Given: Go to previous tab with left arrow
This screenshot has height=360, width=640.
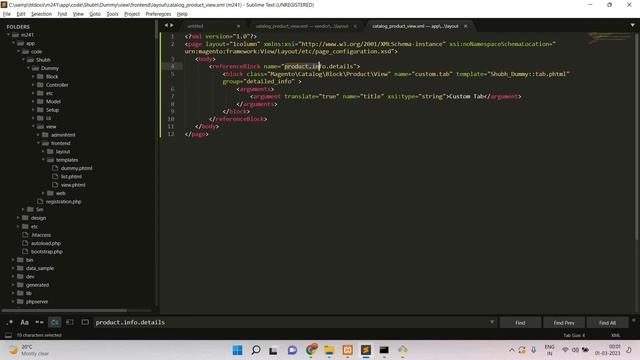Looking at the screenshot, I should pos(166,25).
